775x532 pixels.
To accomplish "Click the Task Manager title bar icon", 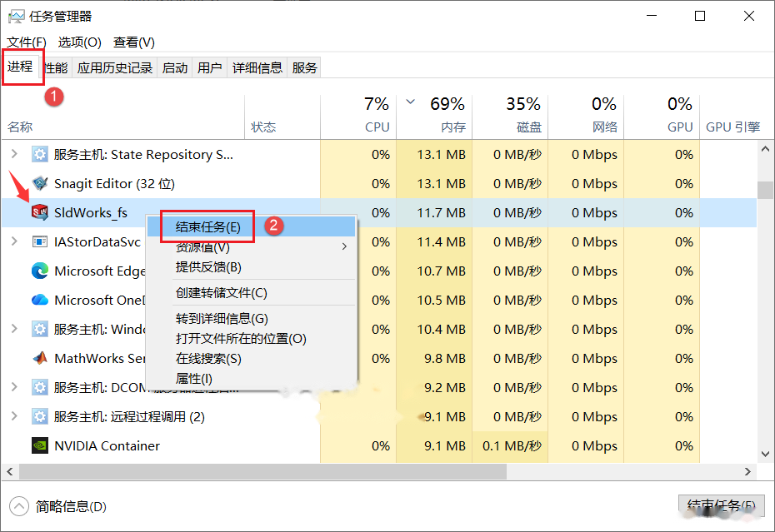I will click(x=16, y=17).
